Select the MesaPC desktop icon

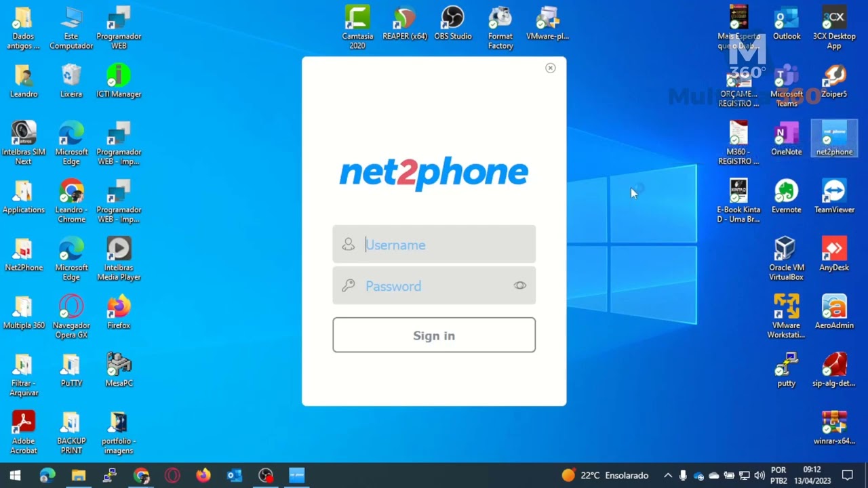pos(119,370)
